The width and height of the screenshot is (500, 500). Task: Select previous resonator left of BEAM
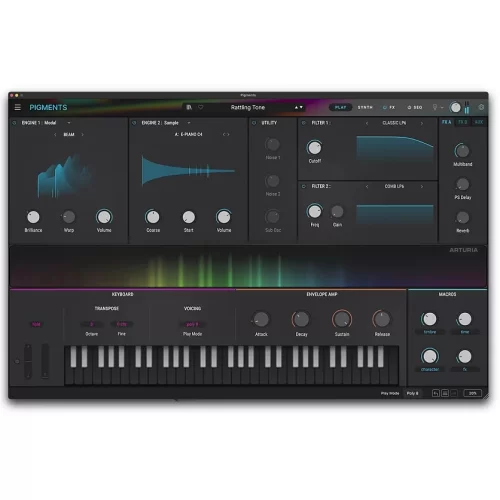coord(55,135)
